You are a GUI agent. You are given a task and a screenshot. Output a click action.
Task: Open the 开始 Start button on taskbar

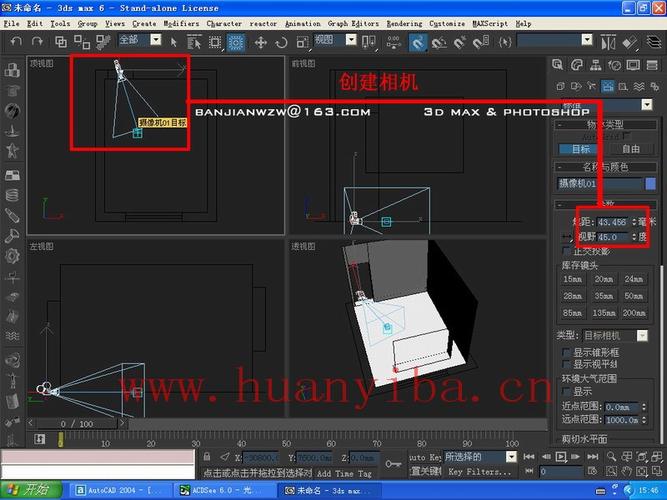(31, 490)
